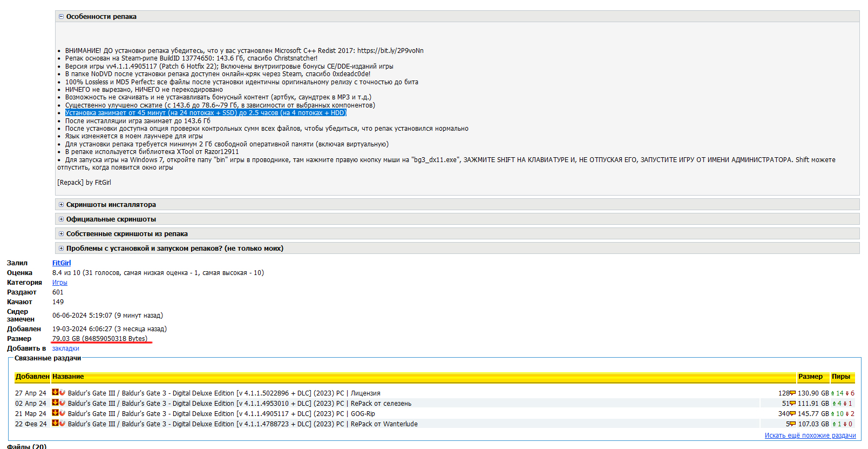
Task: Click the Раздают value 601
Action: point(58,292)
